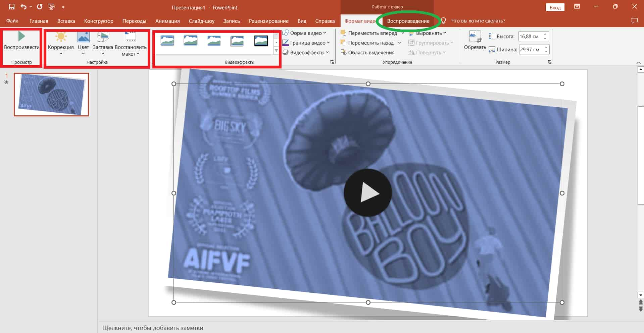Viewport: 644px width, 333px height.
Task: Open Форма видео shape dropdown
Action: [305, 33]
